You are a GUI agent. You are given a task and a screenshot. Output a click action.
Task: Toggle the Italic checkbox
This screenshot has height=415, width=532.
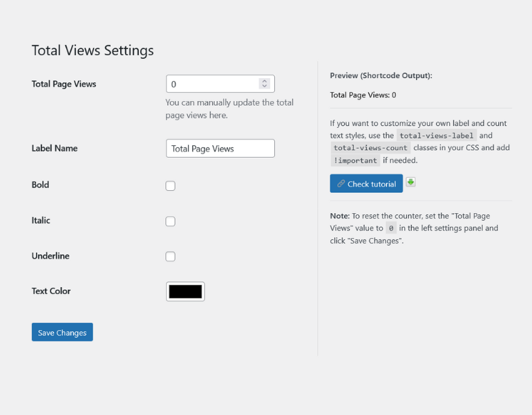(x=170, y=221)
